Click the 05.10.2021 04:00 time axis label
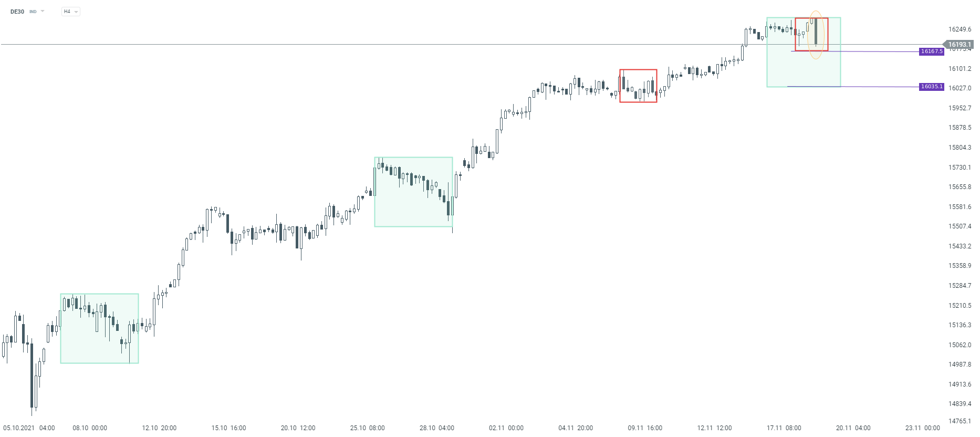The height and width of the screenshot is (437, 980). pos(29,428)
